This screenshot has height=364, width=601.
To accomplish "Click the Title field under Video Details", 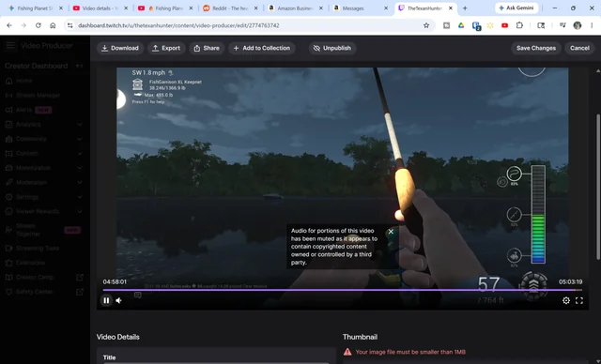I will (216, 362).
